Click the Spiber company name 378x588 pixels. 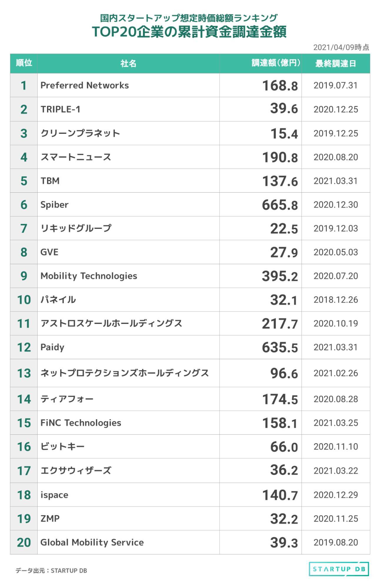click(54, 204)
